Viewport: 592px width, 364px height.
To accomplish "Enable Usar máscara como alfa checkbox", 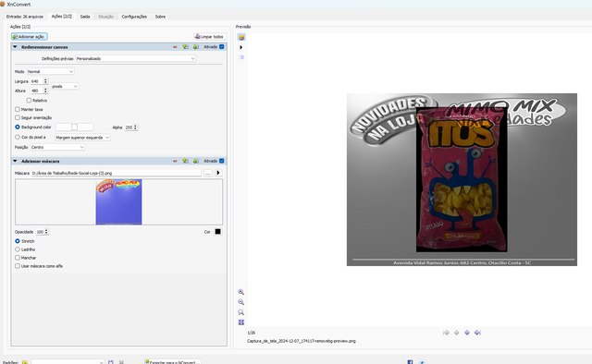I will 18,266.
